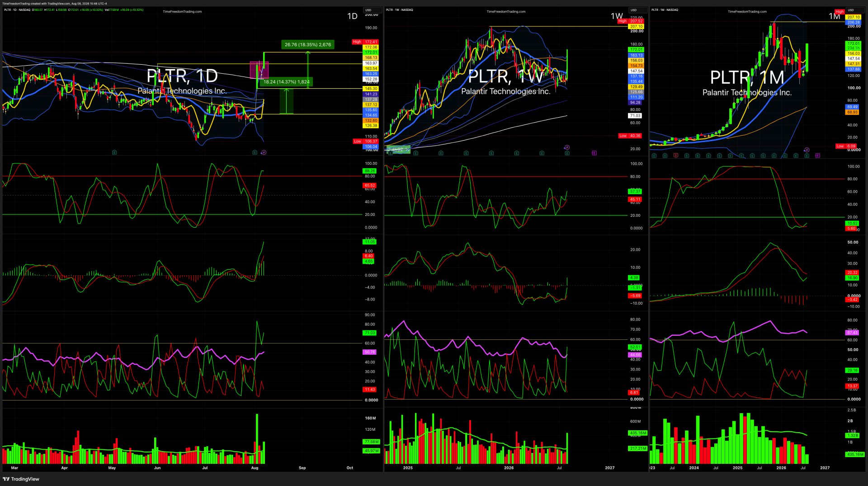Click the 11.05 MACD value on daily chart
The image size is (868, 486).
pos(370,242)
